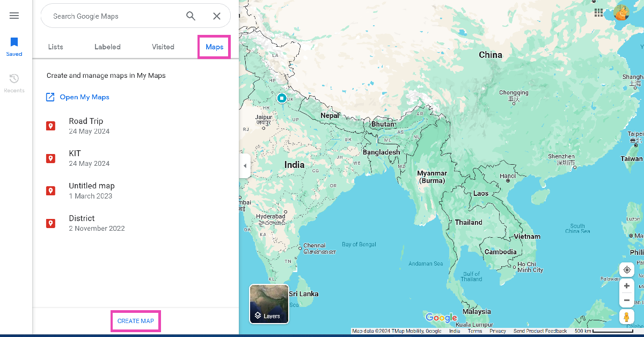Zoom out of the map

pyautogui.click(x=626, y=300)
